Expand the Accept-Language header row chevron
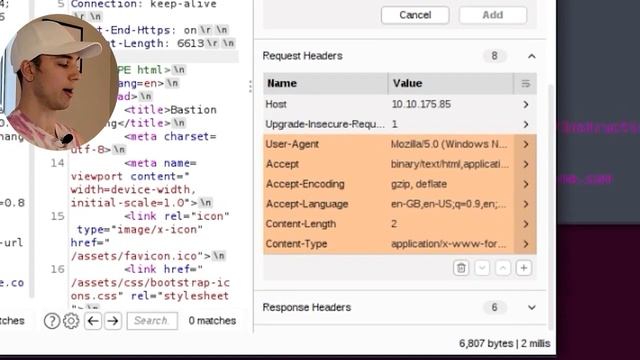The height and width of the screenshot is (360, 640). tap(526, 204)
